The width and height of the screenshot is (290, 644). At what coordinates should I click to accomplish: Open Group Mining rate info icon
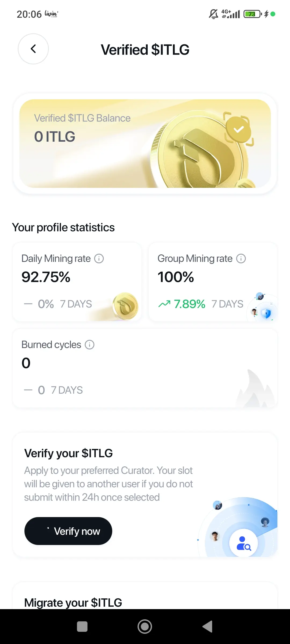pyautogui.click(x=241, y=259)
